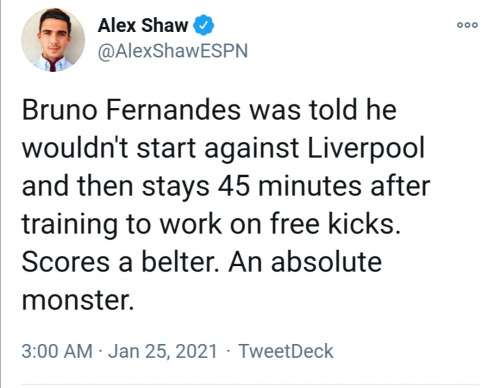Click the name Bruno Fernandes in tweet
Screen dimensions: 500x388
[x=131, y=110]
